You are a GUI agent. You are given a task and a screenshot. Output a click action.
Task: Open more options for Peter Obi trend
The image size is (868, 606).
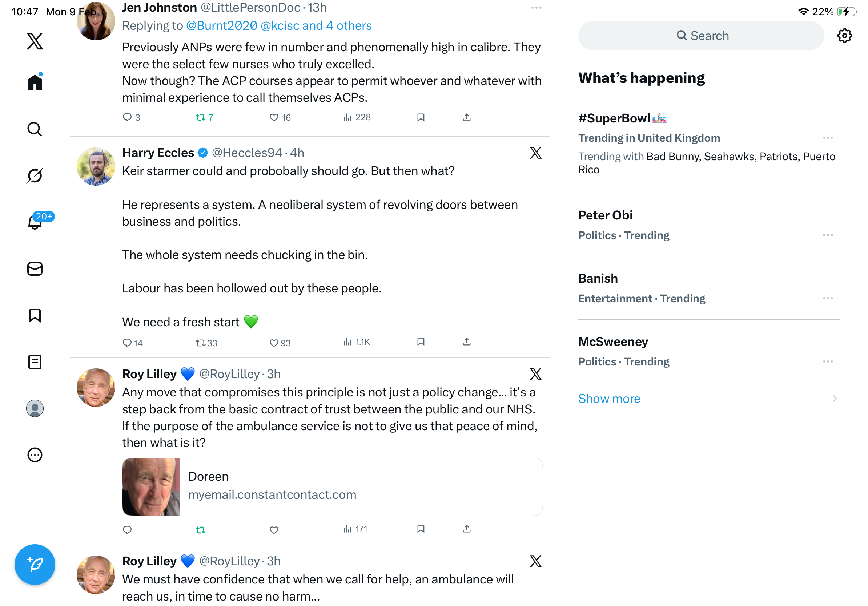828,235
